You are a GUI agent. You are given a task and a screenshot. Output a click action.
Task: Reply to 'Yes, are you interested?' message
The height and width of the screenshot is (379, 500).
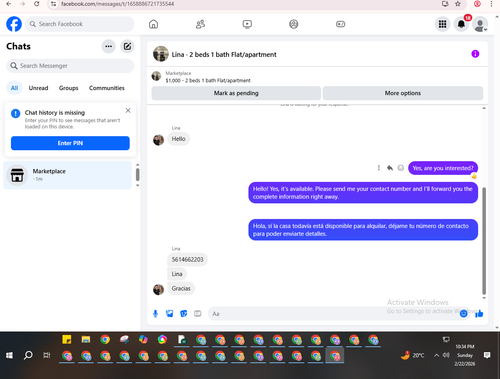[x=390, y=168]
